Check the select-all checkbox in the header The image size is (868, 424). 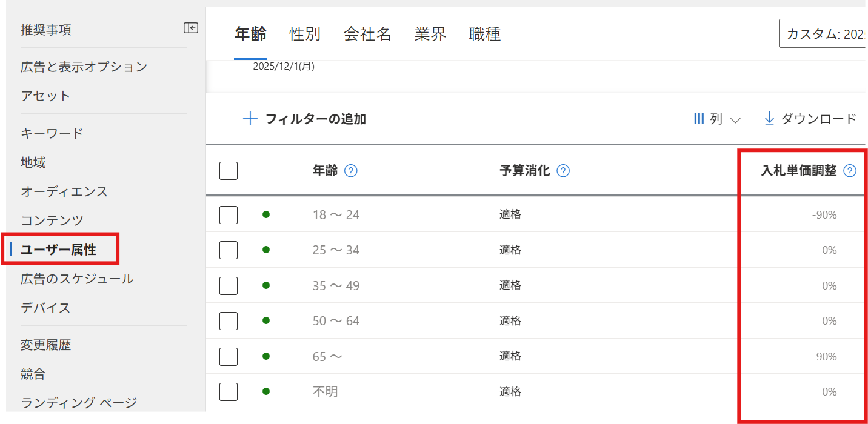point(228,170)
